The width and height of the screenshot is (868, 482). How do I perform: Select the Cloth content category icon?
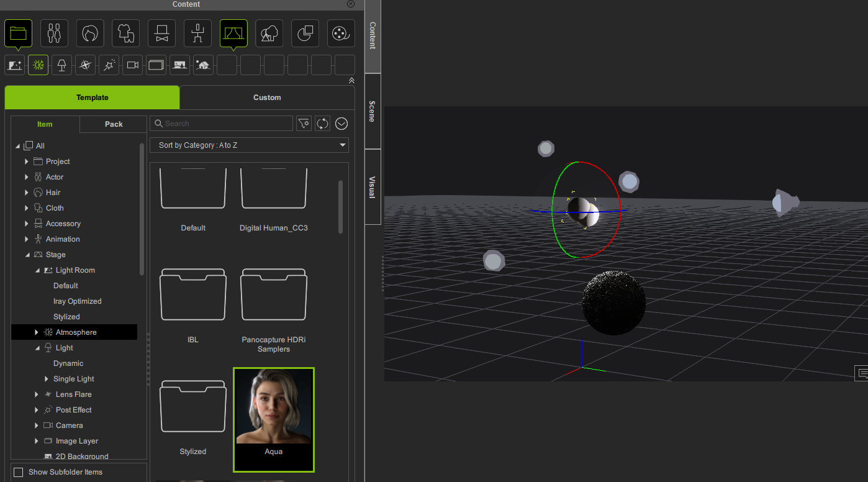[x=126, y=33]
